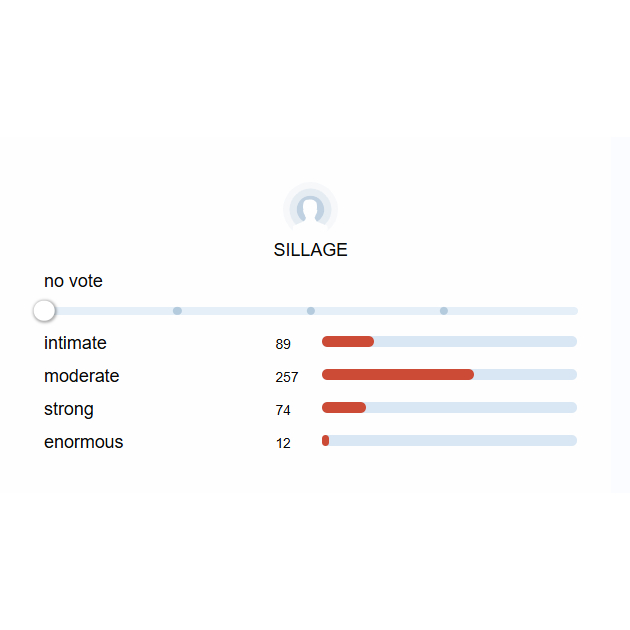Image resolution: width=630 pixels, height=630 pixels.
Task: Select the "intimate" label
Action: tap(75, 343)
